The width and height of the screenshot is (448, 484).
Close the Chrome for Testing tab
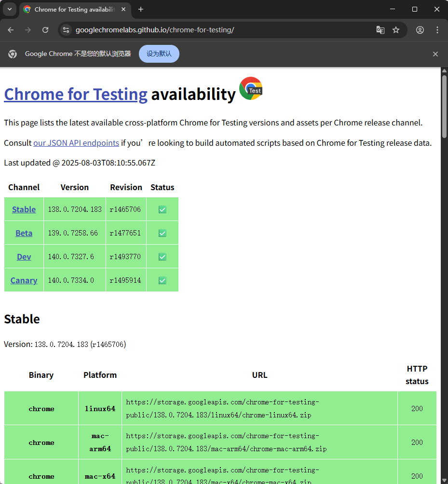(x=123, y=9)
